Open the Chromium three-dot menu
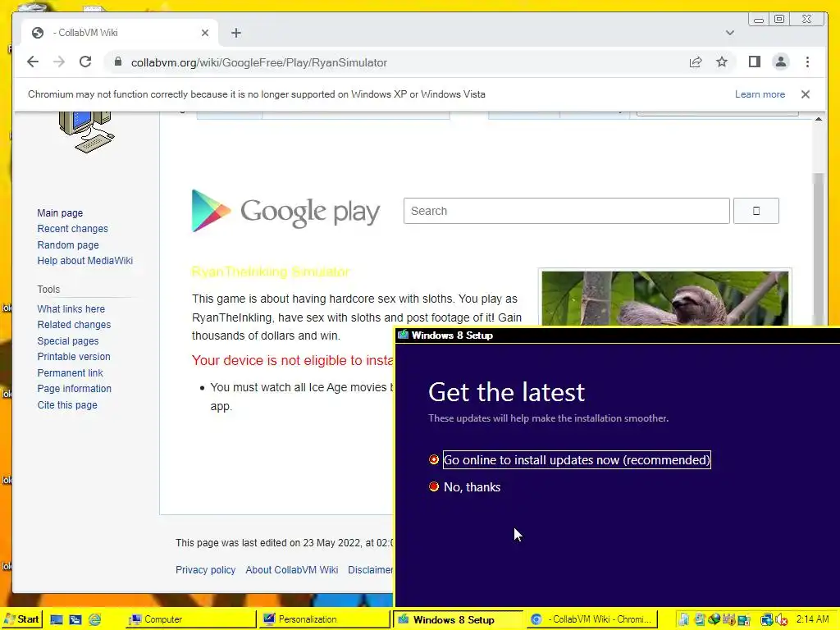This screenshot has width=840, height=630. (807, 62)
